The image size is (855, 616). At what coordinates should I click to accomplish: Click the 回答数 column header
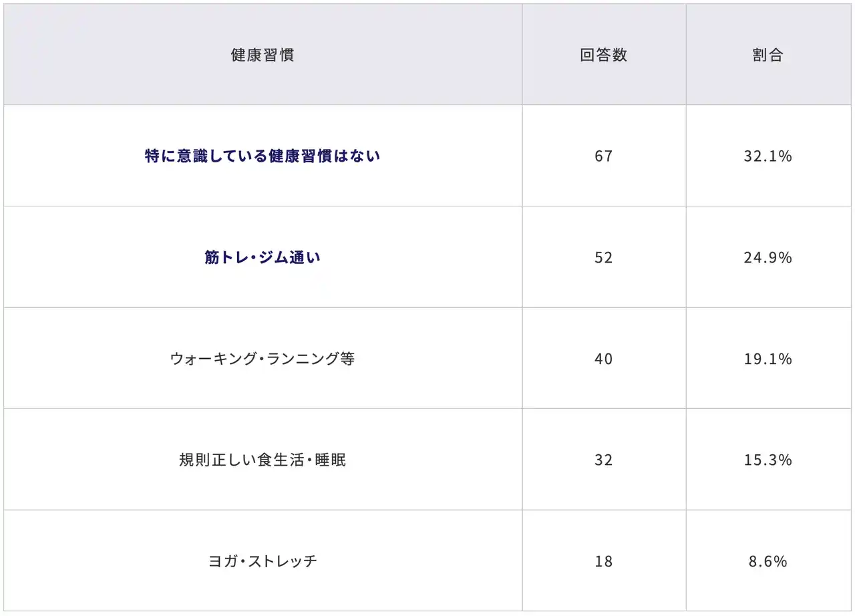point(603,55)
